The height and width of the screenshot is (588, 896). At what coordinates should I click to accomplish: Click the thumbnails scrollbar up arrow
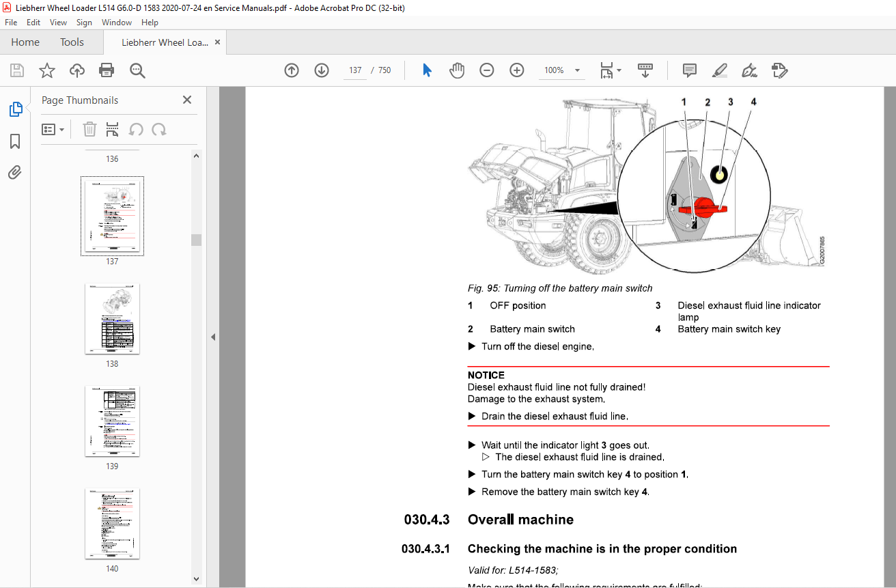(197, 156)
